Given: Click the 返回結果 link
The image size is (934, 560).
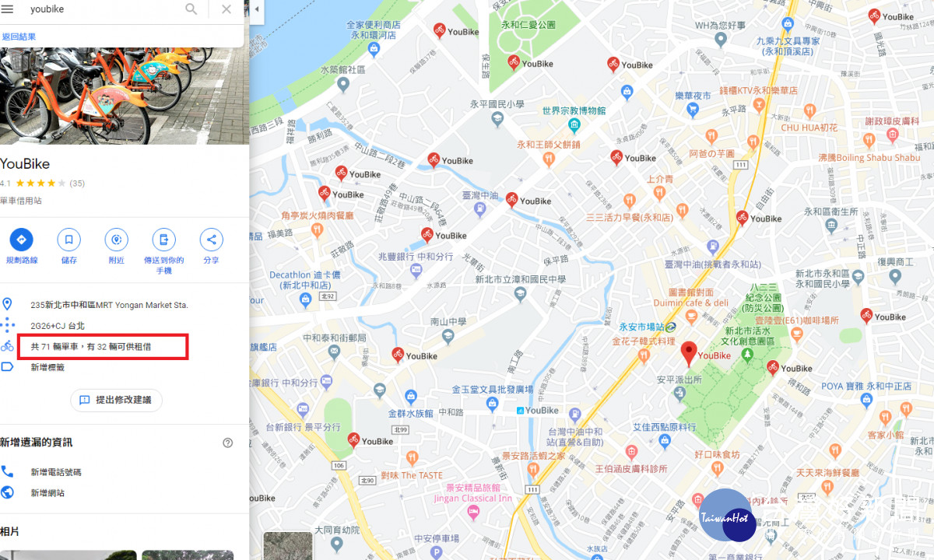Looking at the screenshot, I should click(19, 37).
